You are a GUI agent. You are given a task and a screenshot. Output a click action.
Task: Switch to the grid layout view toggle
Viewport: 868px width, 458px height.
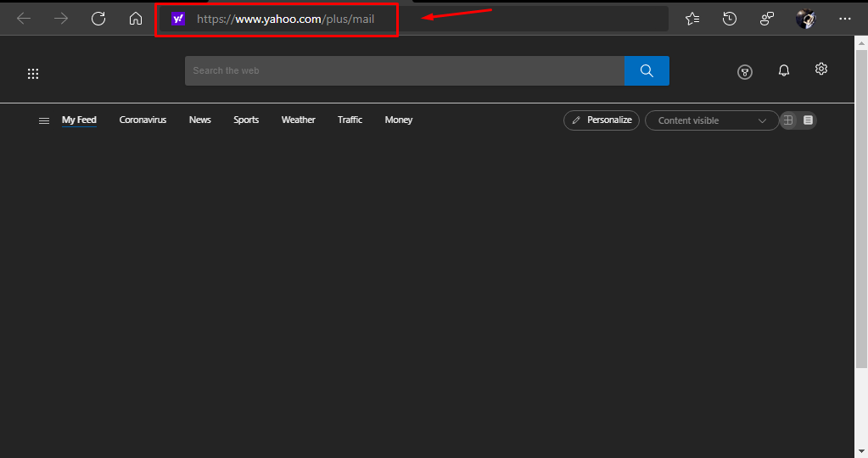(x=788, y=120)
